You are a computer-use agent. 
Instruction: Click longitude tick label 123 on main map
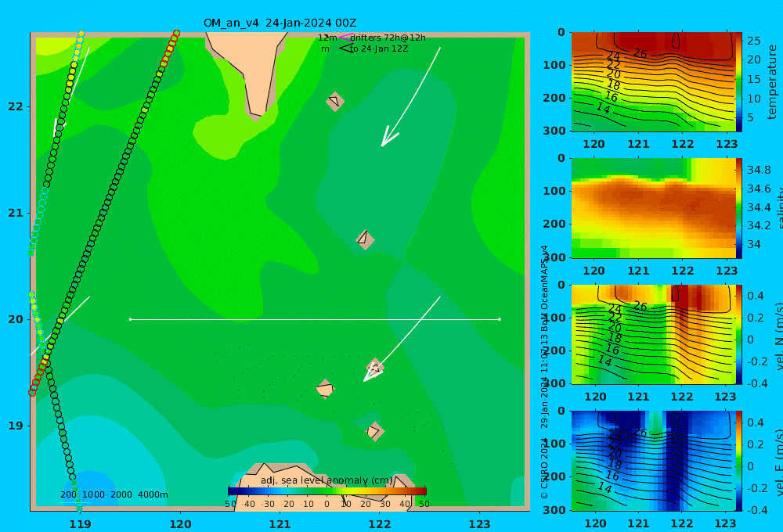click(480, 524)
